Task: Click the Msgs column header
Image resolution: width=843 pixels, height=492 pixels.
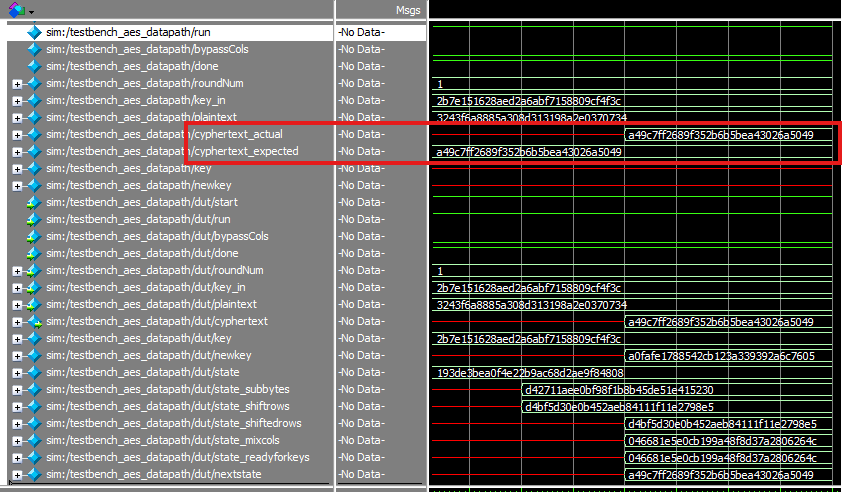Action: [407, 9]
